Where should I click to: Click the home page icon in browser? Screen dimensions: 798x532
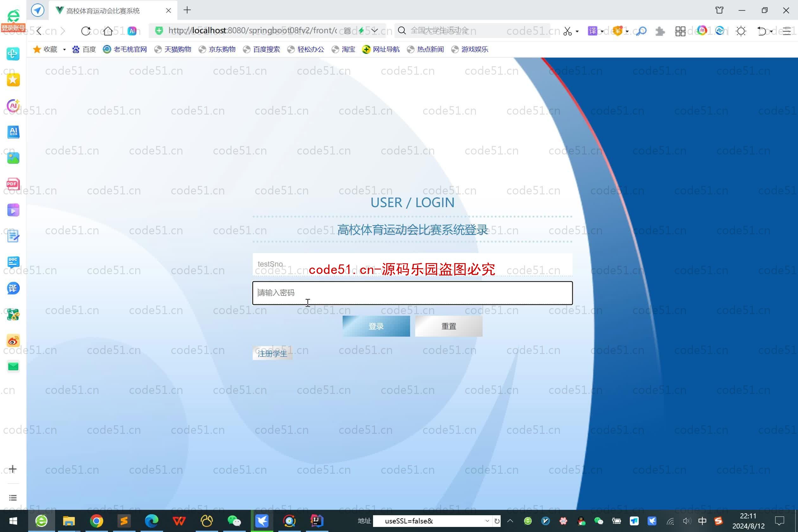coord(107,30)
